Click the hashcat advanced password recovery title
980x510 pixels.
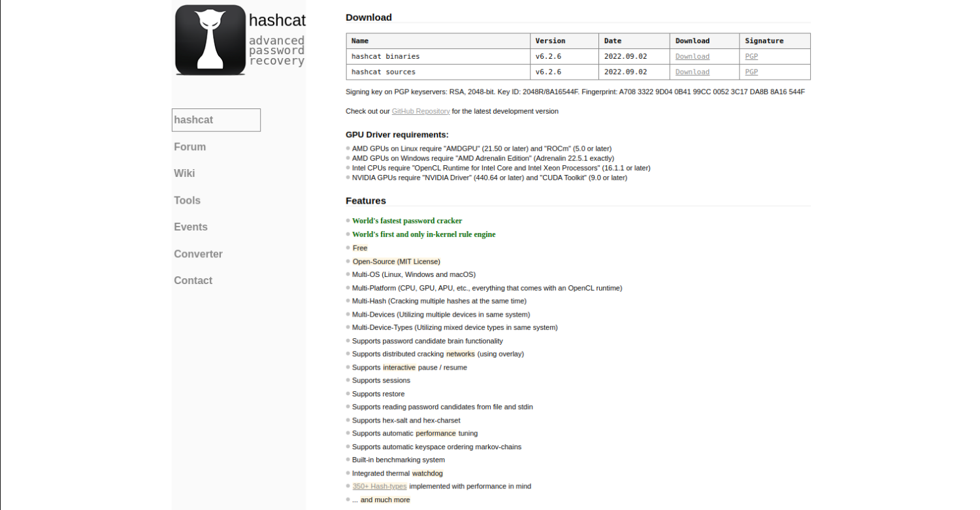click(276, 40)
